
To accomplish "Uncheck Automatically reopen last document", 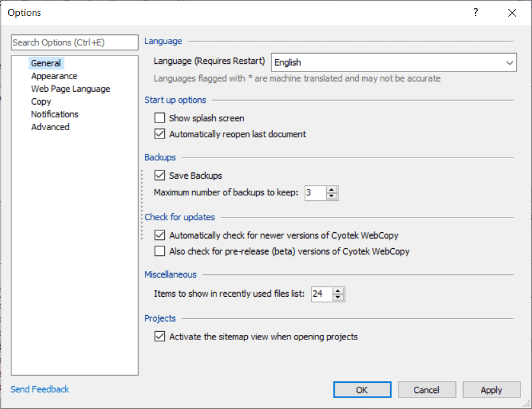I will [x=160, y=135].
